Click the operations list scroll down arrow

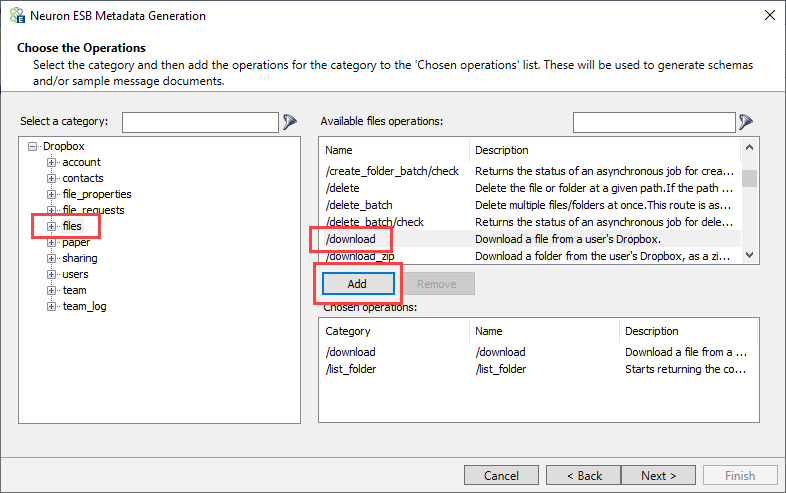click(749, 255)
